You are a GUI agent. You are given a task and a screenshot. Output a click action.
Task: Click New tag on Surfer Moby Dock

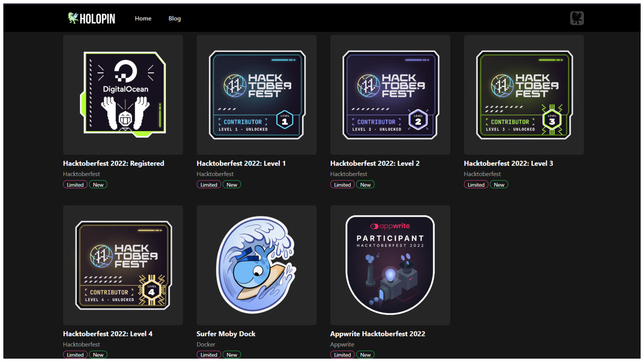(231, 355)
